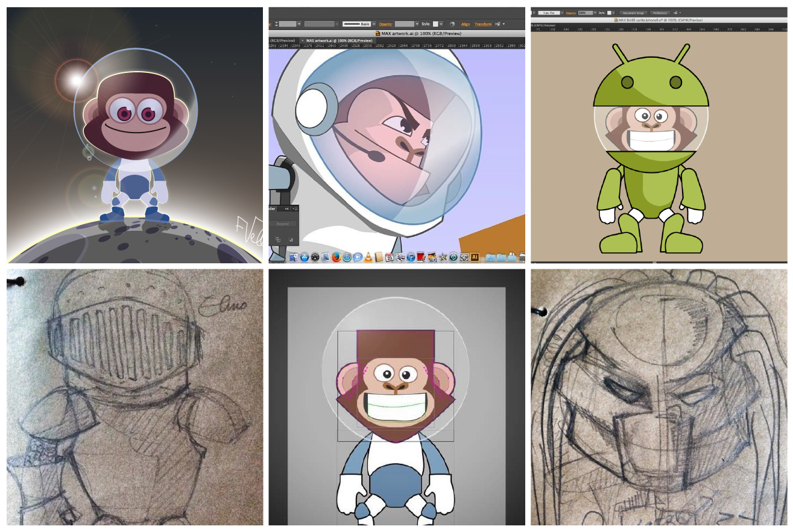Open the 5 pt. Flat brush dropdown
Viewport: 793px width, 532px height.
pyautogui.click(x=562, y=13)
